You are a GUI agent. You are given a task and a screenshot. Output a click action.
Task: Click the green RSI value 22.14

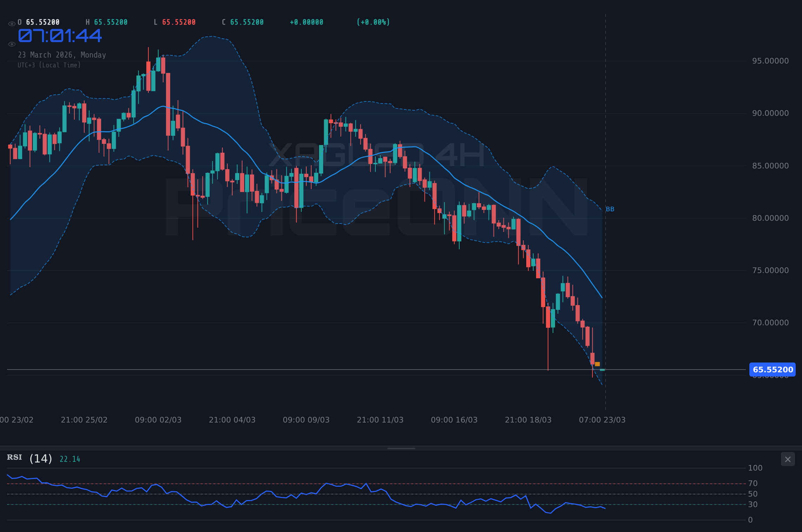tap(69, 458)
